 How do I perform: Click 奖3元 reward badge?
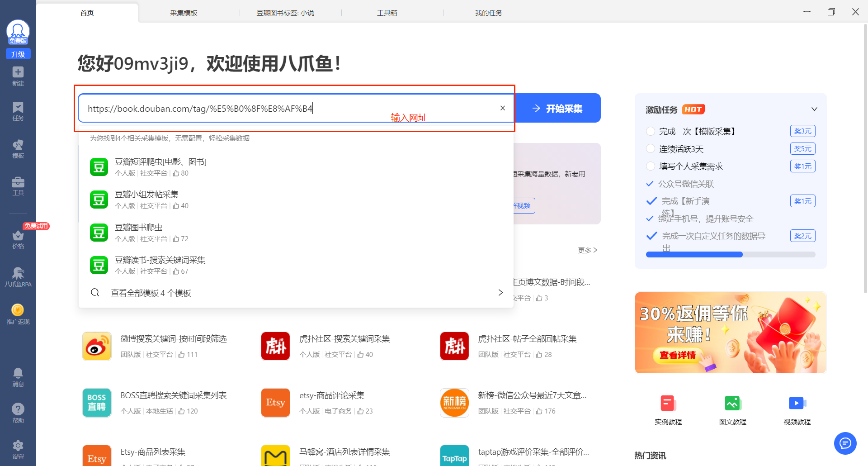[x=803, y=131]
